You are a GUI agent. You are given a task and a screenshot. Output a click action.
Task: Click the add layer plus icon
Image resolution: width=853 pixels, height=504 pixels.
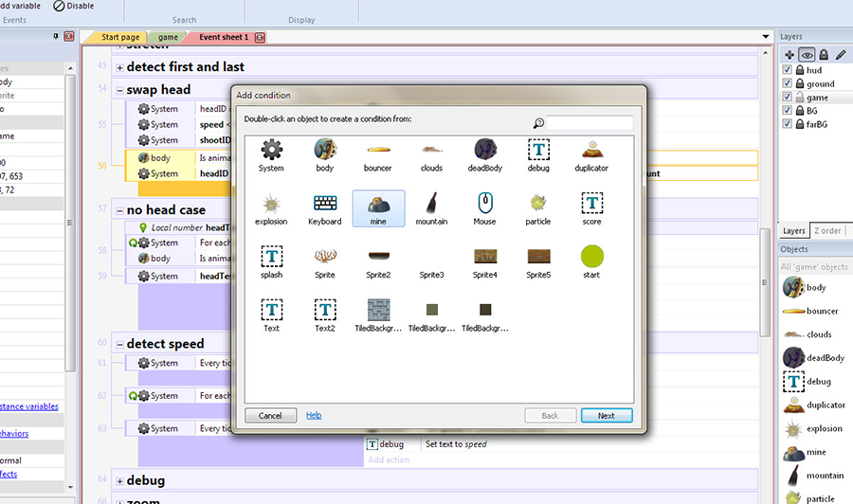pos(788,55)
